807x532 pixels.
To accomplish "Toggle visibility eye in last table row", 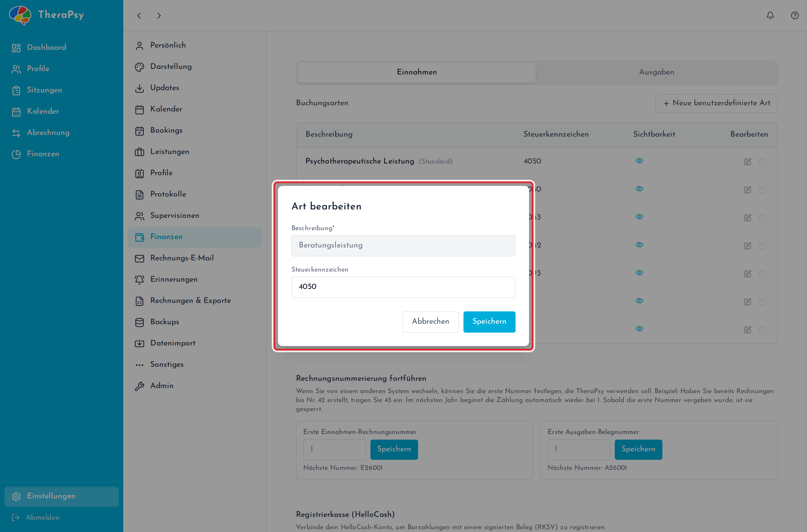I will click(639, 329).
